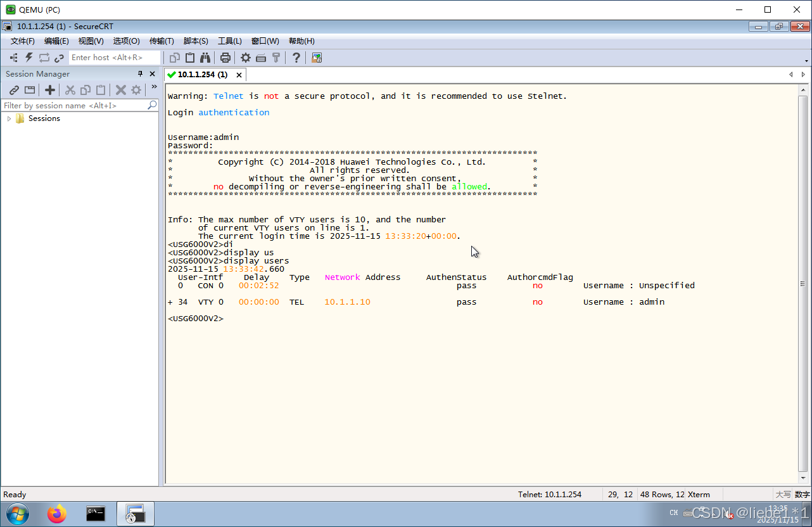The image size is (812, 527).
Task: Open Help question mark icon
Action: [x=296, y=58]
